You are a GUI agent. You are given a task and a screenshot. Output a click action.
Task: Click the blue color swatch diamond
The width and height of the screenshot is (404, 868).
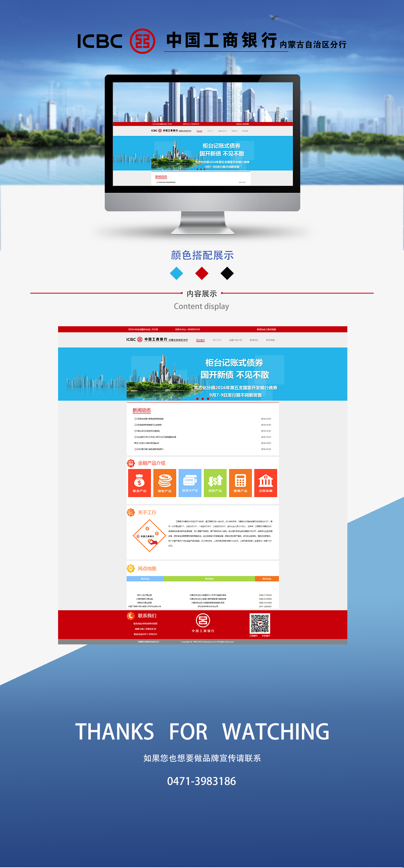[x=176, y=273]
